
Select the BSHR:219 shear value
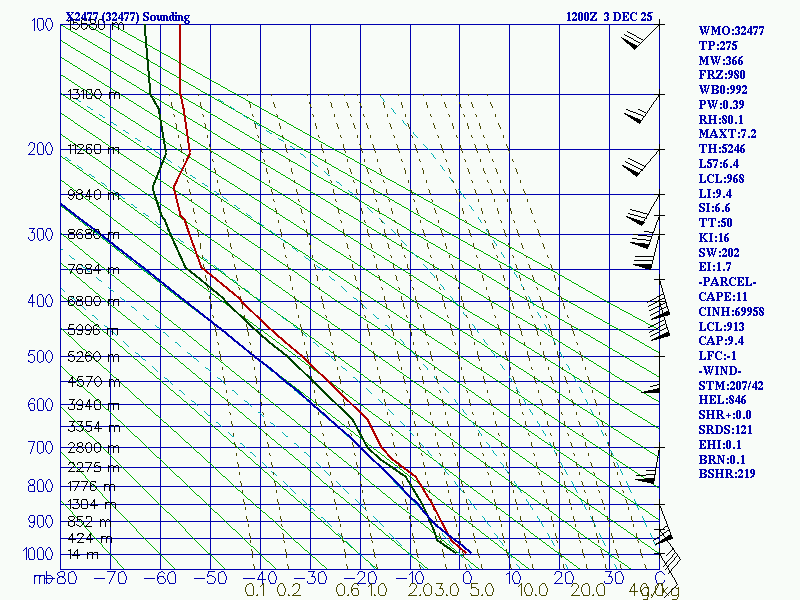click(727, 473)
